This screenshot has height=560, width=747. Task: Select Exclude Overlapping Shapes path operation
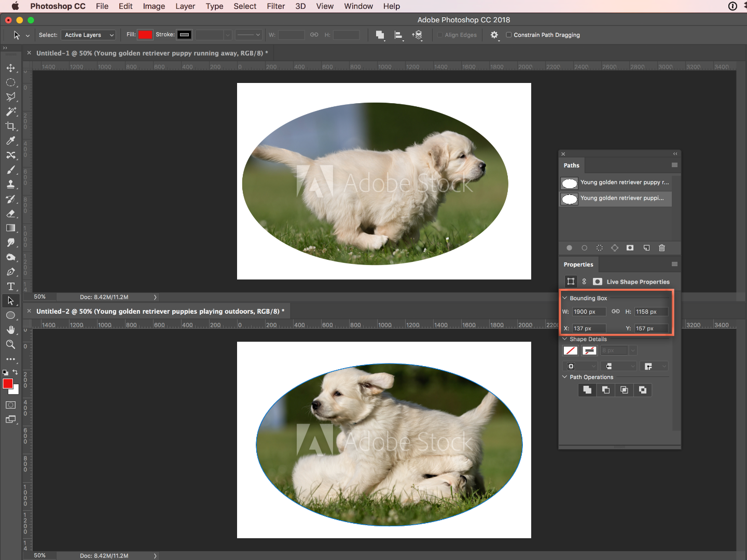[x=643, y=390]
